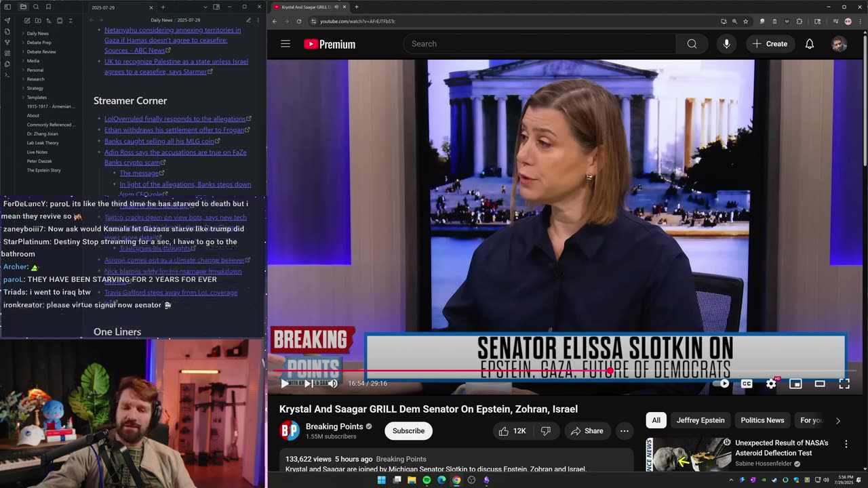
Task: Click the paper-plane ribbon icon in Obsidian
Action: tap(7, 20)
